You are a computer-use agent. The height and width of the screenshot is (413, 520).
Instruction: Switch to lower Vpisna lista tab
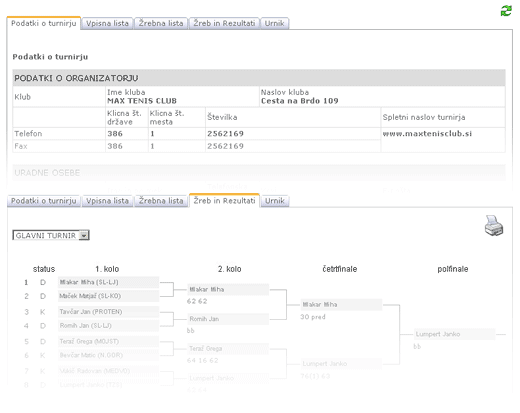click(107, 201)
